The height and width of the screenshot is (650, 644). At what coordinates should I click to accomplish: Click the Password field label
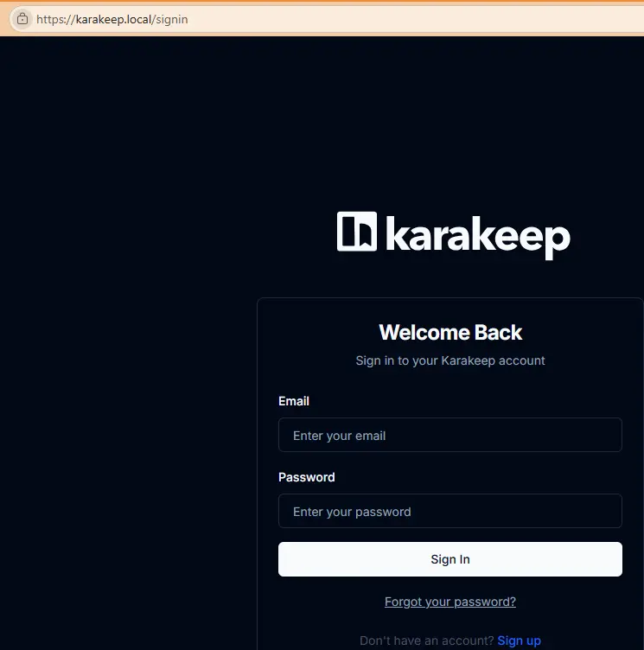click(x=307, y=477)
